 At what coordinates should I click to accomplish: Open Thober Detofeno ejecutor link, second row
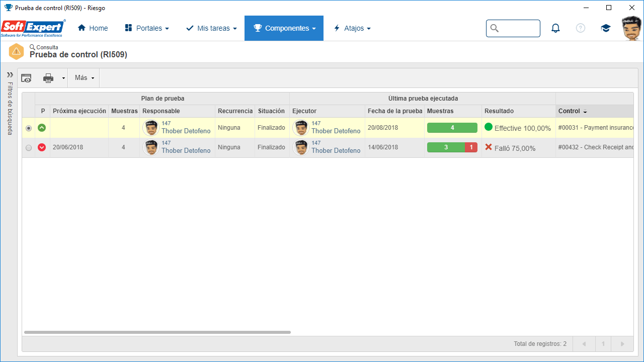click(336, 151)
